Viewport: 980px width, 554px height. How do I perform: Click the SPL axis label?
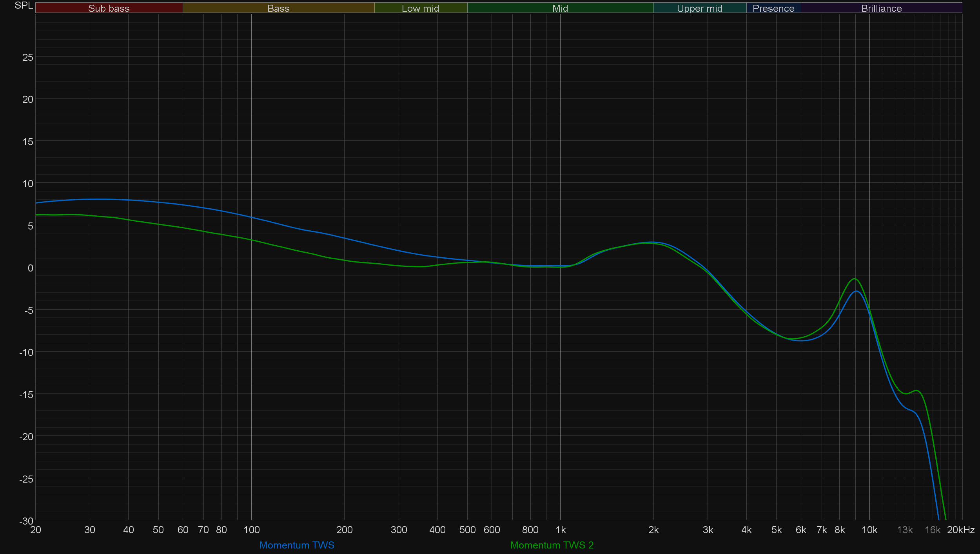[x=24, y=5]
